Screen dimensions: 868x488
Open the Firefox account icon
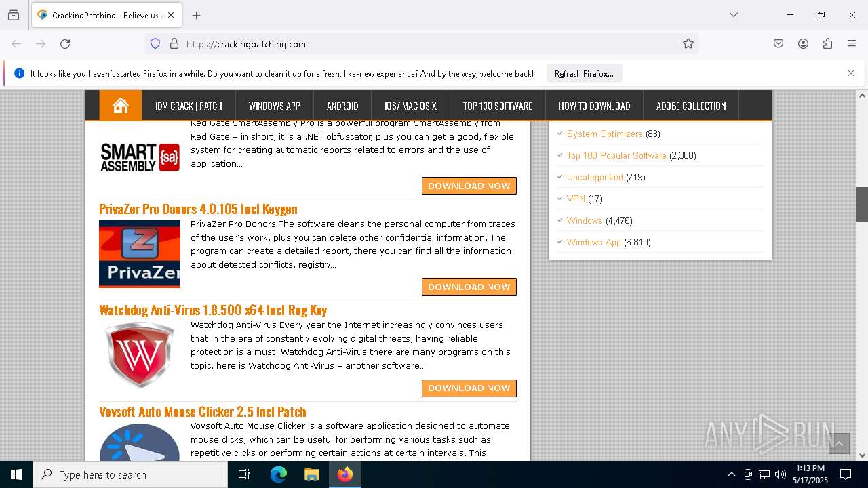[x=803, y=44]
